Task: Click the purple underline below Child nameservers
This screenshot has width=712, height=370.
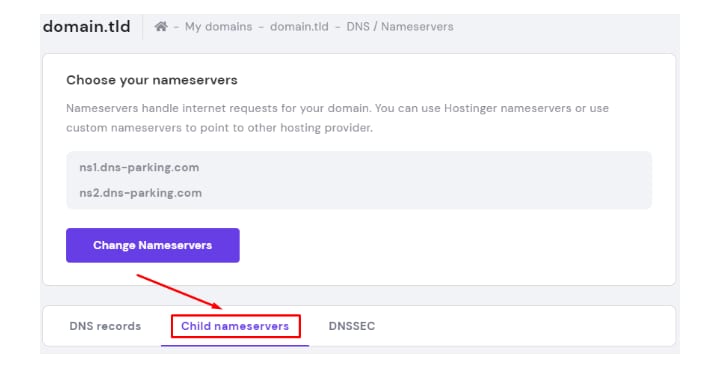Action: [x=235, y=345]
